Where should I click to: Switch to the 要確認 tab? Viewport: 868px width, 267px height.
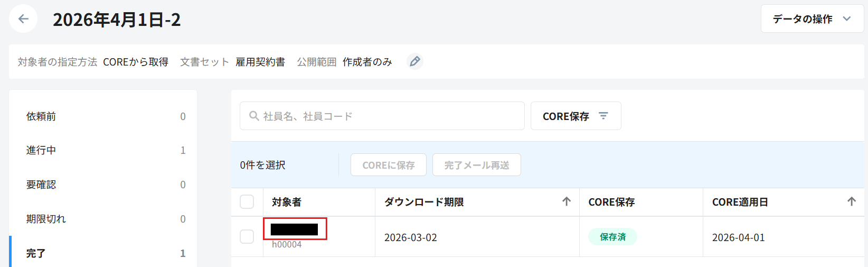click(x=103, y=185)
